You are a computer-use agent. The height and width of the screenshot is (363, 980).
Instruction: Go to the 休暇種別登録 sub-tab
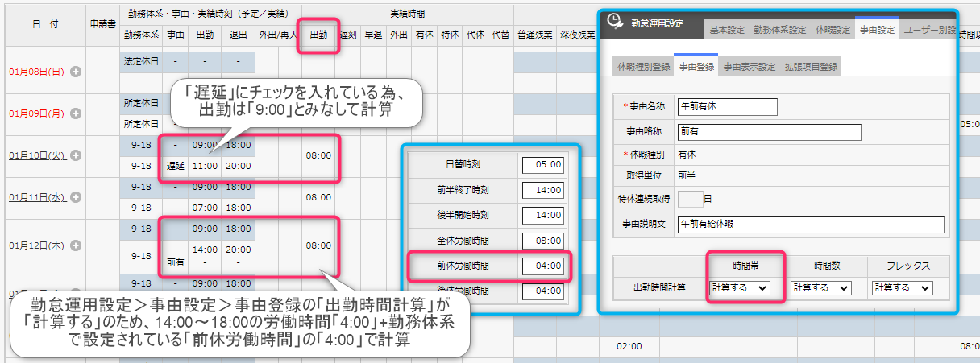pyautogui.click(x=643, y=67)
